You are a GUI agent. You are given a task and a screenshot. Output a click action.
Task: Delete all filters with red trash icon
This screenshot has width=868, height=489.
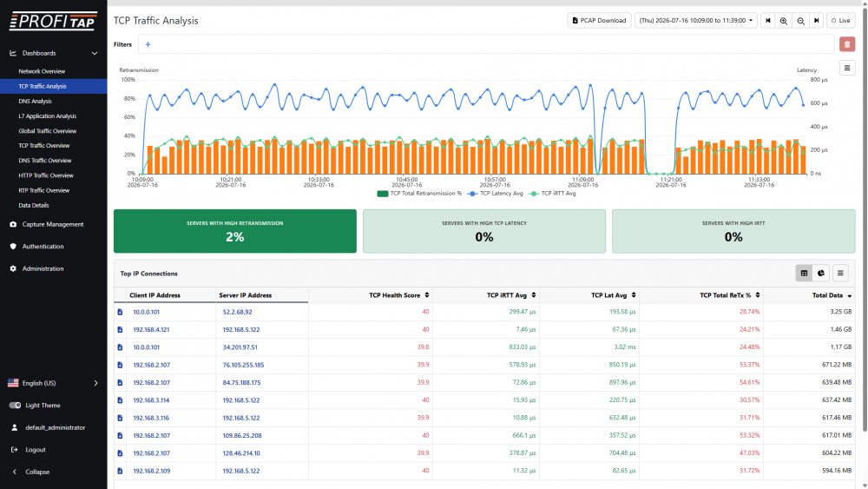[847, 44]
